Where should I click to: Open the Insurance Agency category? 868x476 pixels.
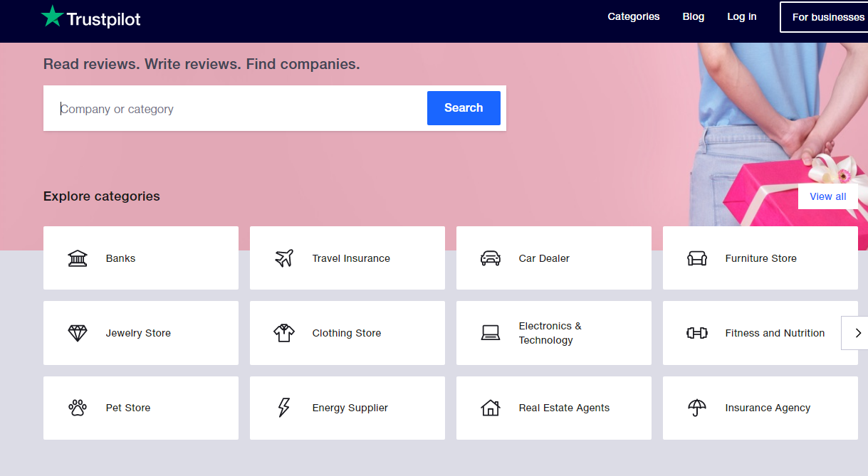(x=760, y=408)
